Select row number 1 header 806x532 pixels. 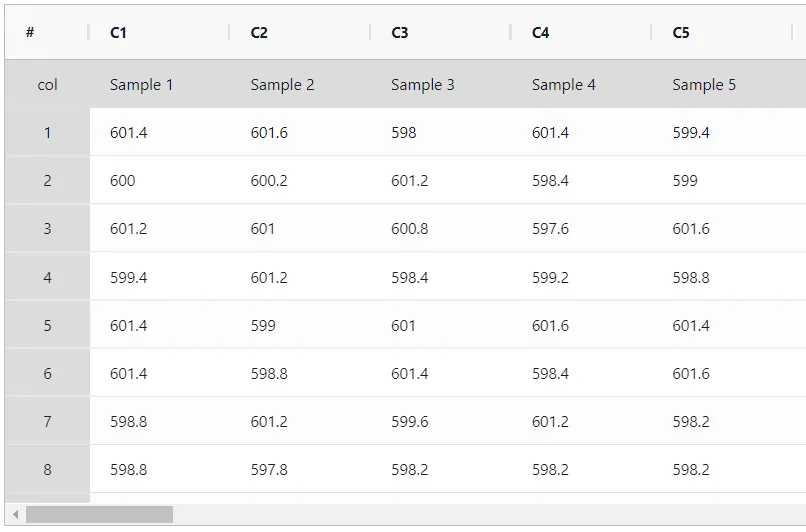coord(47,132)
